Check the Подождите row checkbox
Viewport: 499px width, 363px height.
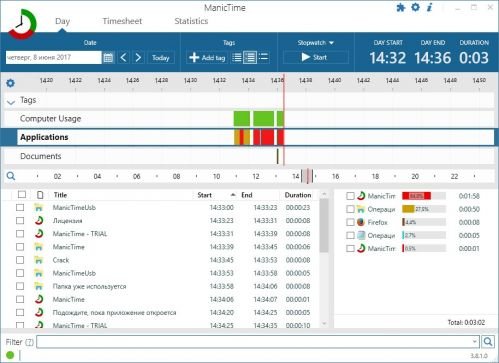pos(20,312)
